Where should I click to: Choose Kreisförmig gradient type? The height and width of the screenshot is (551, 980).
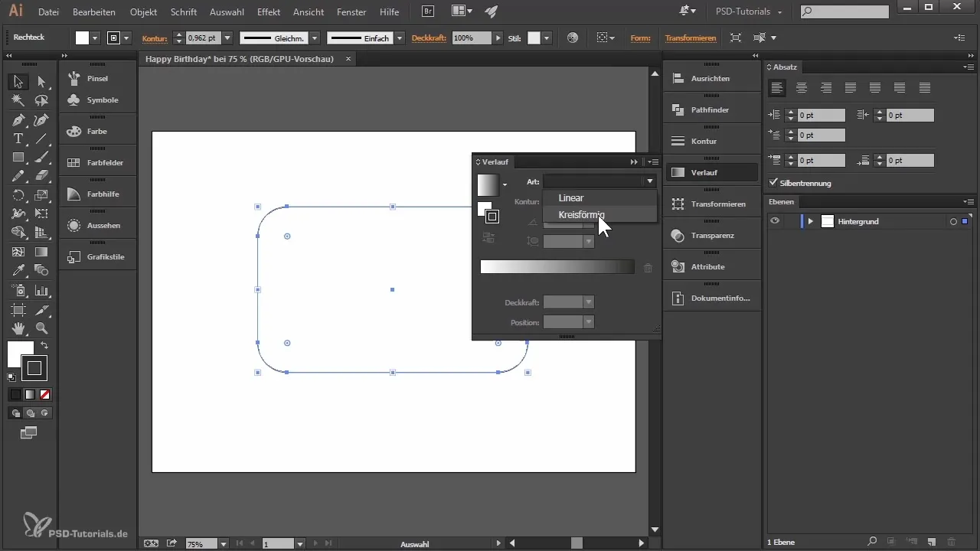pyautogui.click(x=599, y=214)
